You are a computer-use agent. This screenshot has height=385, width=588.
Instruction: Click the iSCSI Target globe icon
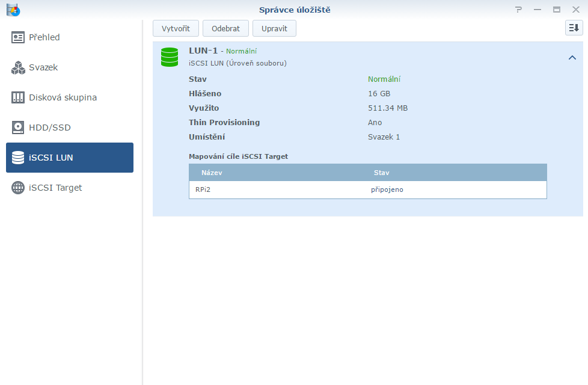pos(18,188)
